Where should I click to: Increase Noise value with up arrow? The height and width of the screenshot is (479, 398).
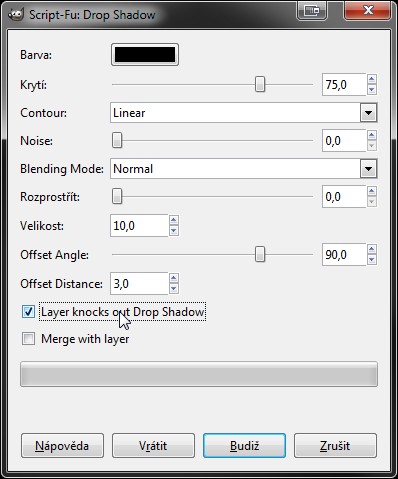click(372, 135)
